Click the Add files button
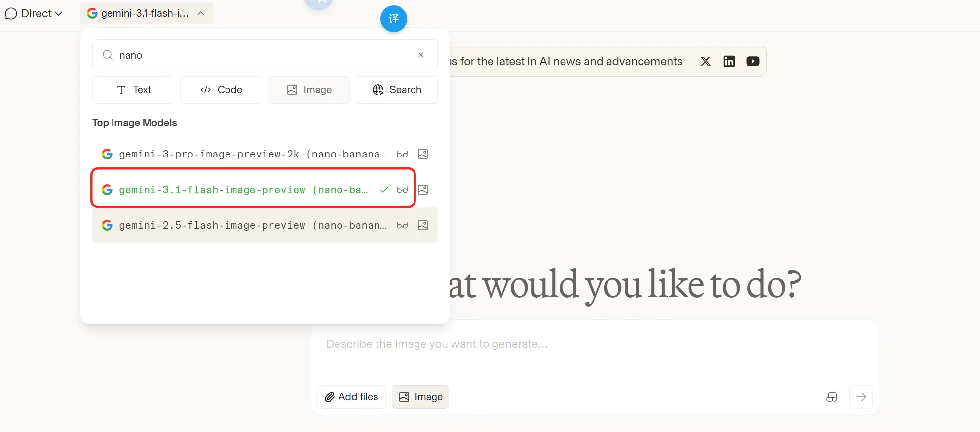The height and width of the screenshot is (432, 980). point(351,397)
